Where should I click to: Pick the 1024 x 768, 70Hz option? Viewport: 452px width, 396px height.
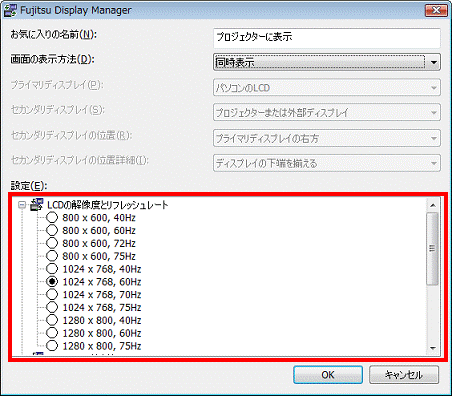point(52,294)
